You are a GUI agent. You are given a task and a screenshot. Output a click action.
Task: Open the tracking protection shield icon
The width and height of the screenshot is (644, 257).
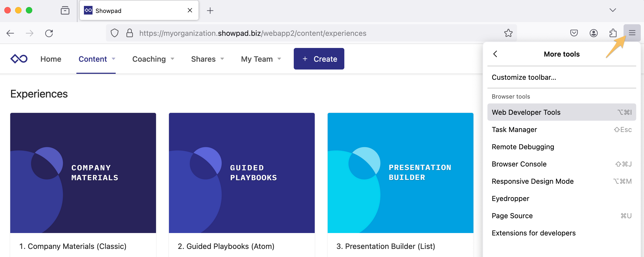click(x=115, y=33)
